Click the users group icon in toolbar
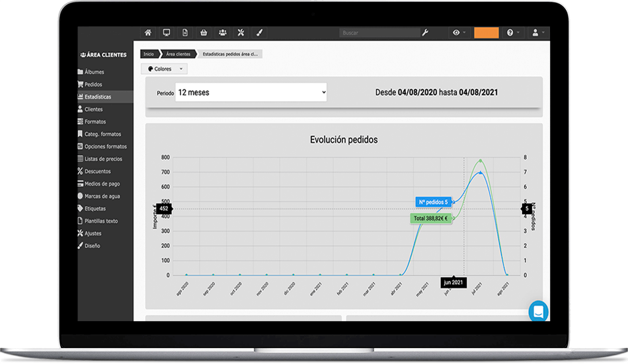Screen dimensions: 628x364 (x=222, y=33)
